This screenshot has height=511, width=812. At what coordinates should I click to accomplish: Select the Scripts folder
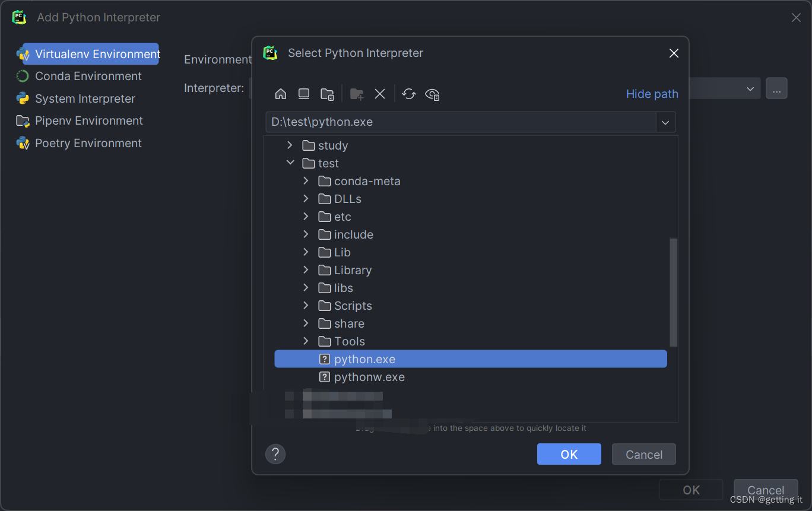(353, 306)
